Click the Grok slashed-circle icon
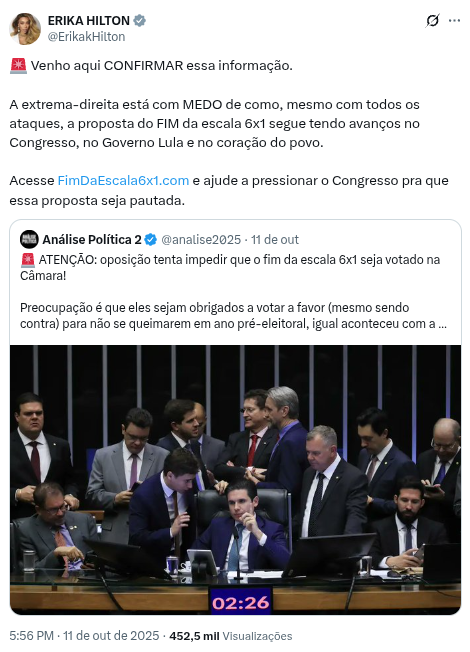The width and height of the screenshot is (470, 652). point(432,20)
